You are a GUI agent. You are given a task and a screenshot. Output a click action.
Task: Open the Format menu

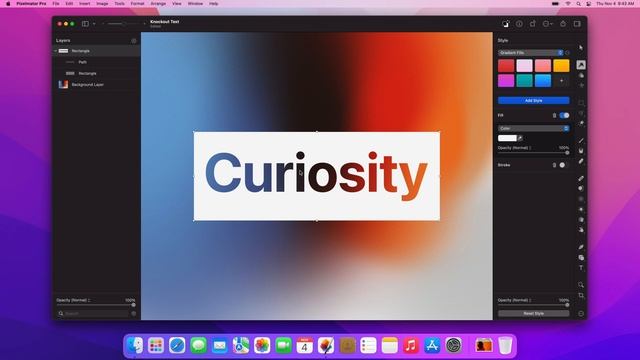coord(138,4)
